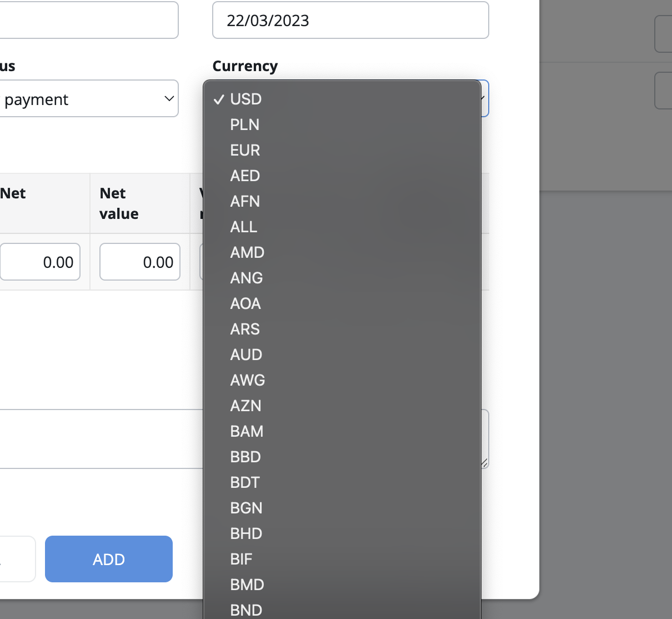Grab the textarea resize handle
The image size is (672, 619).
(x=484, y=463)
